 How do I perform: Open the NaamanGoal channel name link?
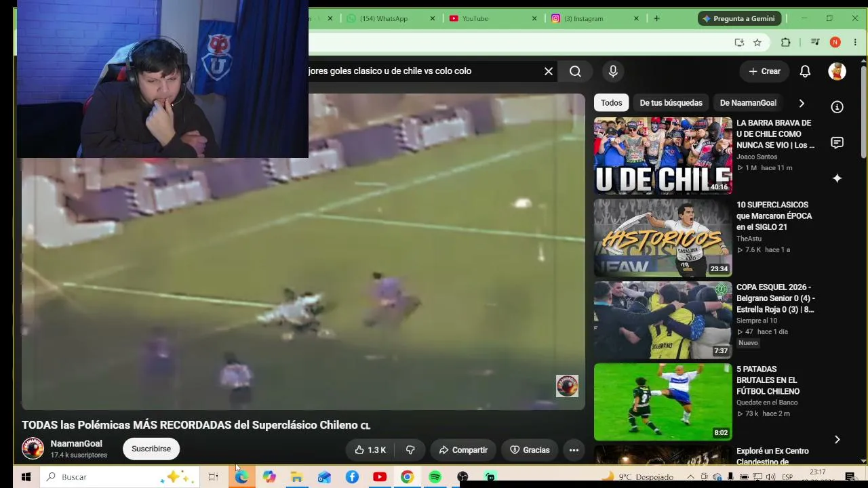tap(76, 444)
